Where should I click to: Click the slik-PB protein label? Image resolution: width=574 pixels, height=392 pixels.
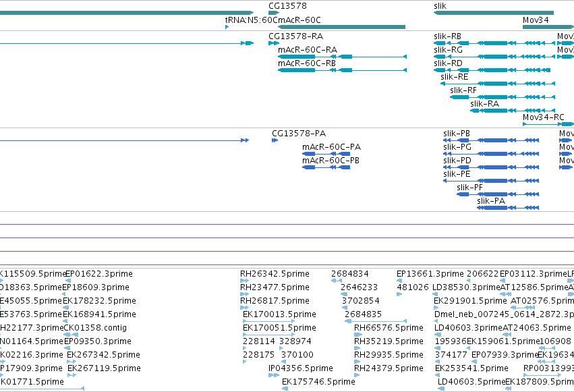[x=457, y=134]
